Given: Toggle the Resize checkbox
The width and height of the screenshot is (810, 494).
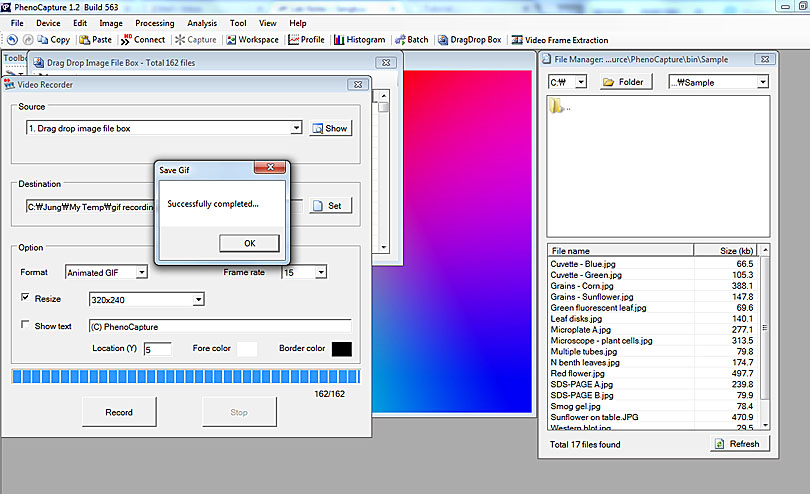Looking at the screenshot, I should point(26,298).
